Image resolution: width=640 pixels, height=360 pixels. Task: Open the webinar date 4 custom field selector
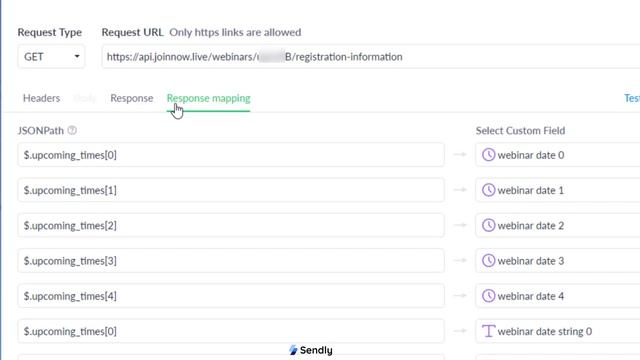coord(558,296)
